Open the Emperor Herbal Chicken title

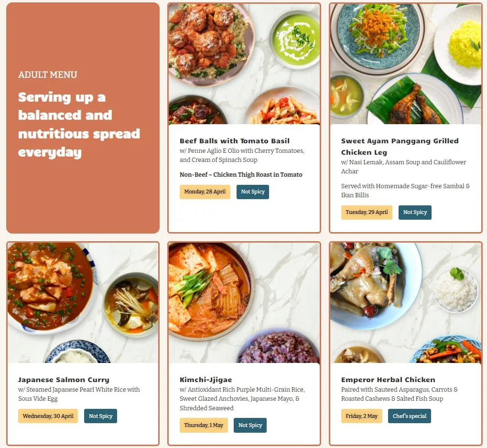[388, 380]
